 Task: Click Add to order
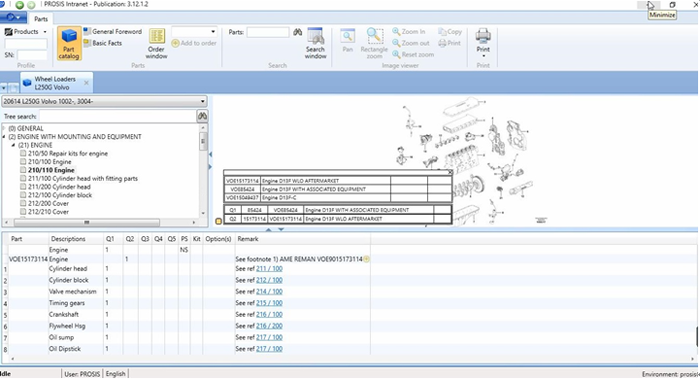coord(194,43)
